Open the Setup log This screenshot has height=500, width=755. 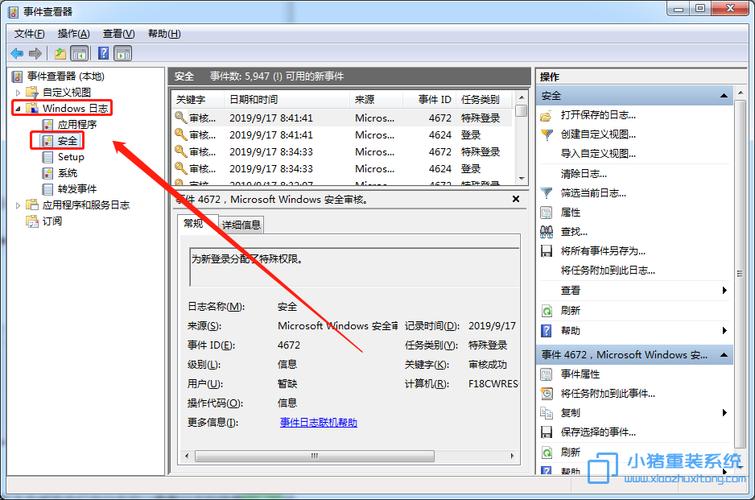click(71, 157)
